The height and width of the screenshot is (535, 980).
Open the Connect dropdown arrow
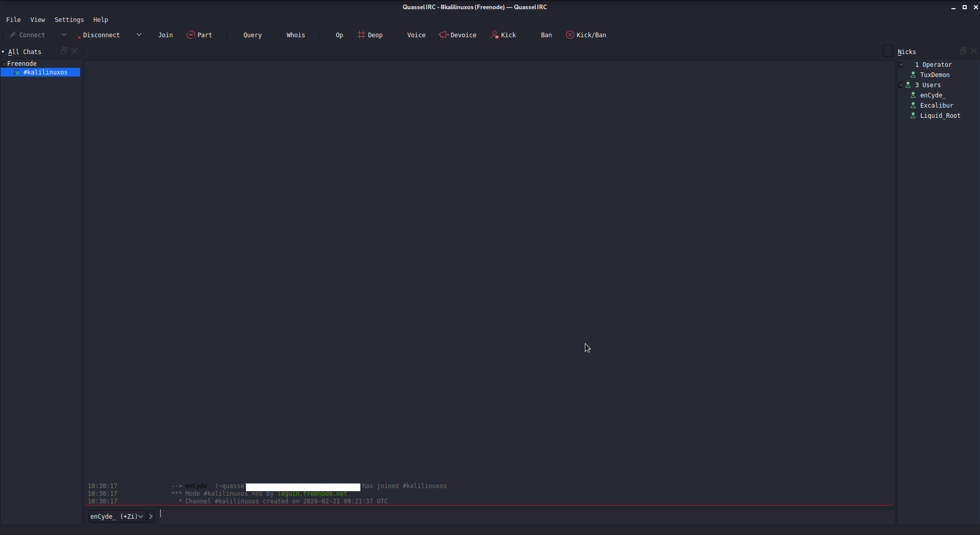64,35
